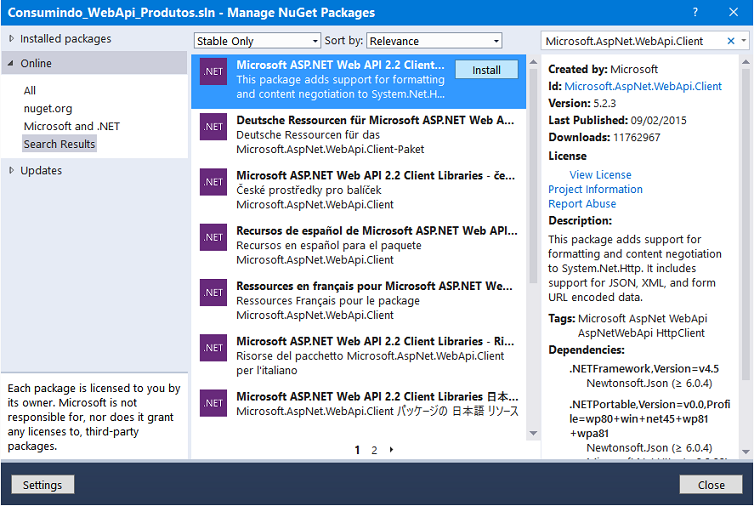The width and height of the screenshot is (754, 506).
Task: Click the .NET icon beside the Japanese resources package
Action: [x=213, y=404]
